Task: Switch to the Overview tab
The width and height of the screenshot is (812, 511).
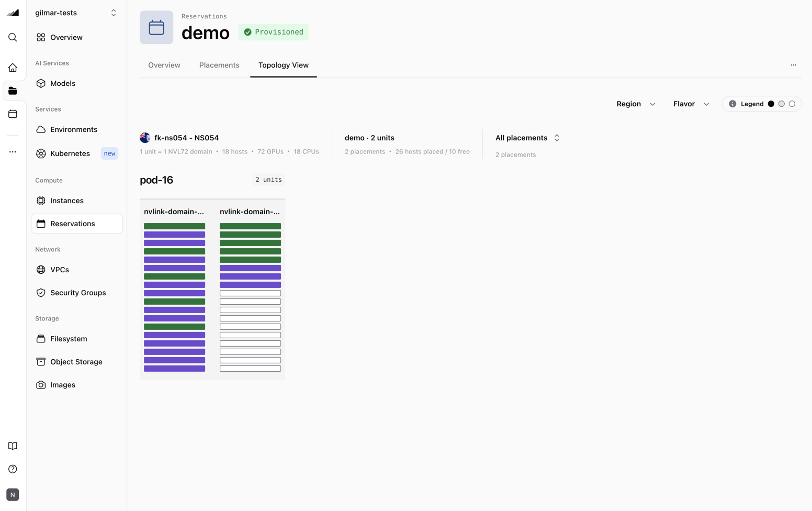Action: [164, 65]
